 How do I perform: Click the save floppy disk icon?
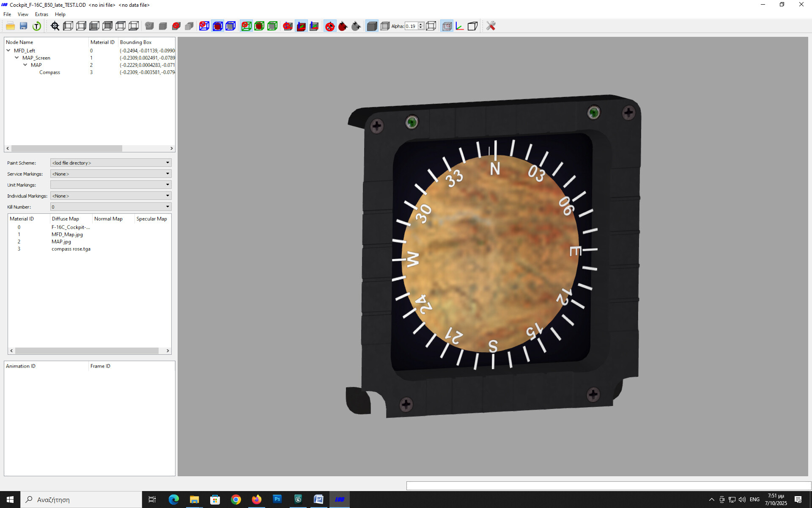(24, 26)
